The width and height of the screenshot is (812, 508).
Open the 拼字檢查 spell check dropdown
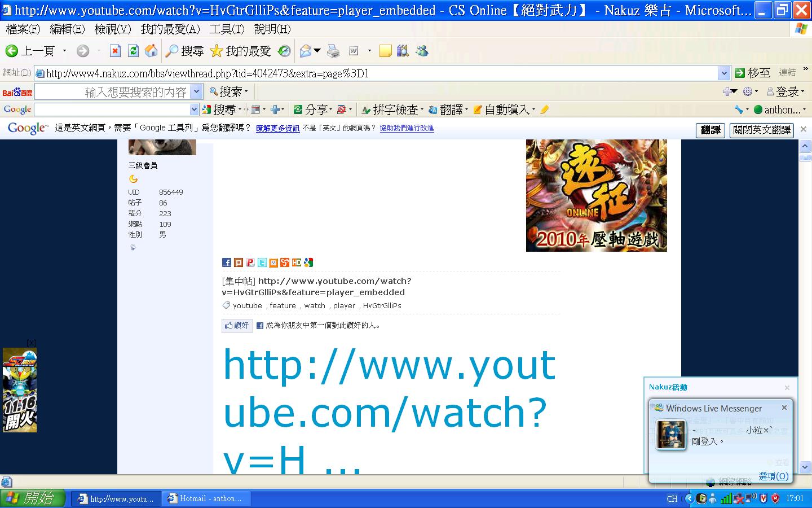point(392,110)
